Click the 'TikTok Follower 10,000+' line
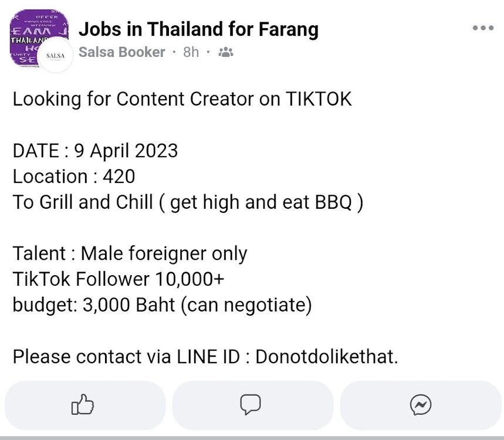The image size is (504, 440). point(119,279)
